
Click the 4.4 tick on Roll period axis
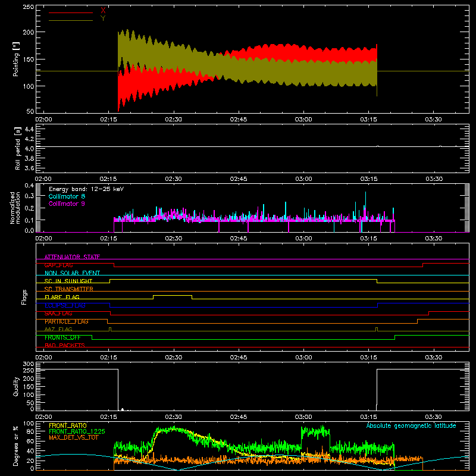[x=29, y=129]
